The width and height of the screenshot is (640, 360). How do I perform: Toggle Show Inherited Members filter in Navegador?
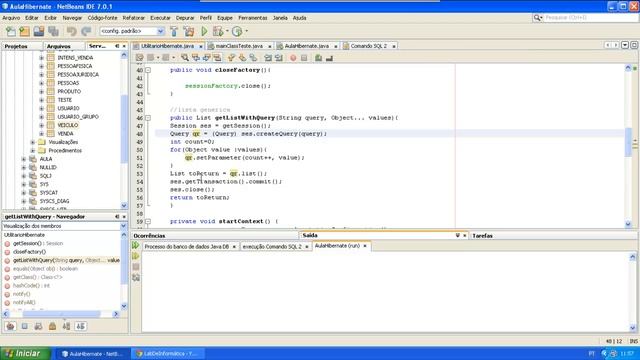tap(11, 326)
